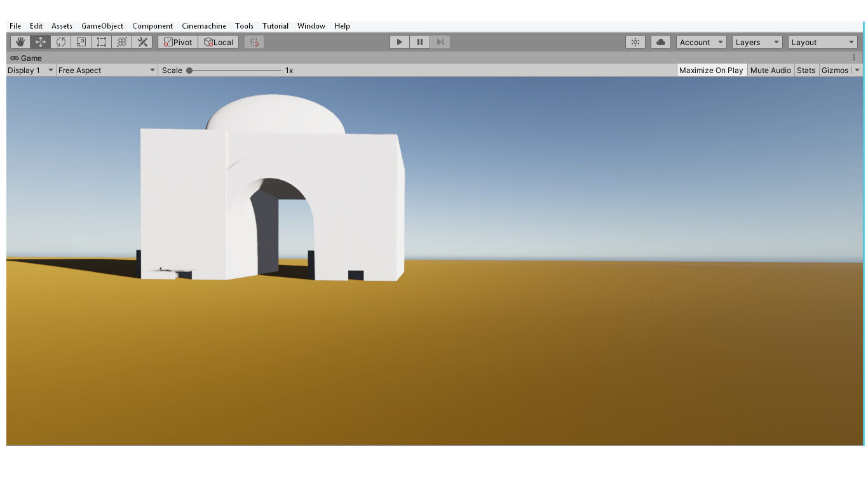Select the Rect transform tool

(x=102, y=42)
